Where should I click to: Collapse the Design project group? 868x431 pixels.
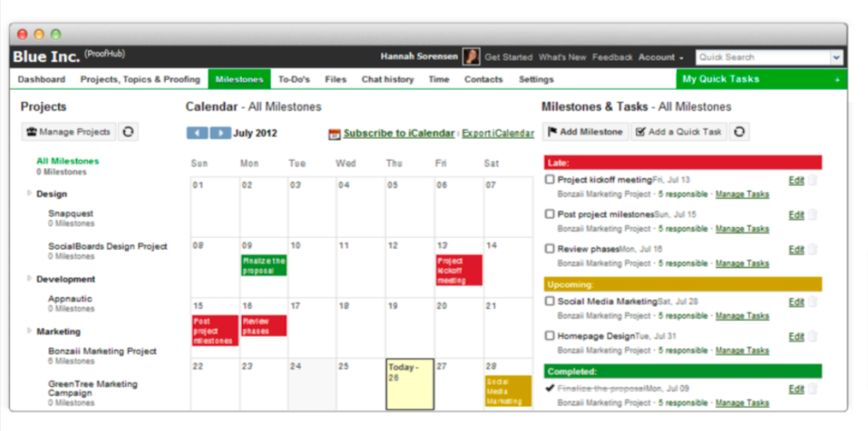pos(29,193)
